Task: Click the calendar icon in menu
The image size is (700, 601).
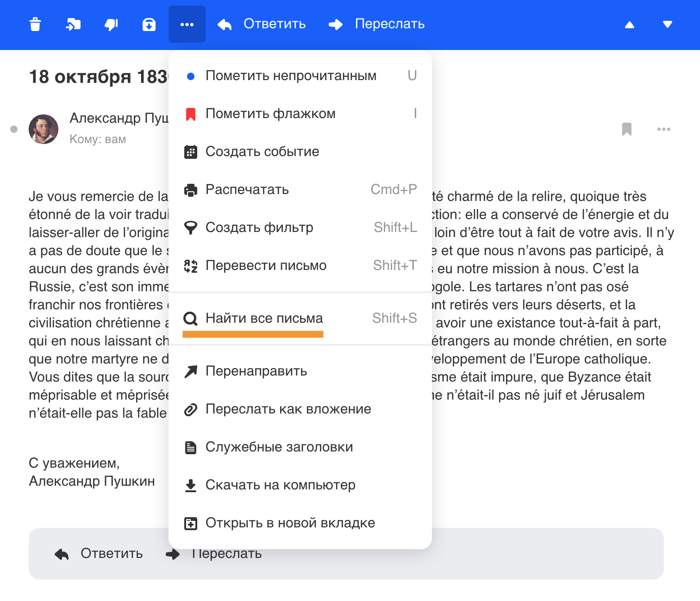Action: (x=190, y=152)
